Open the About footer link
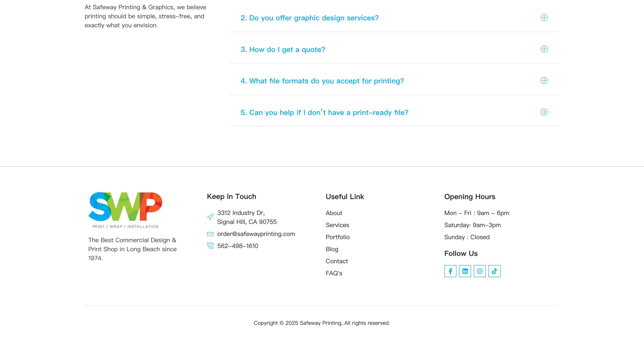Image resolution: width=644 pixels, height=340 pixels. pos(334,213)
